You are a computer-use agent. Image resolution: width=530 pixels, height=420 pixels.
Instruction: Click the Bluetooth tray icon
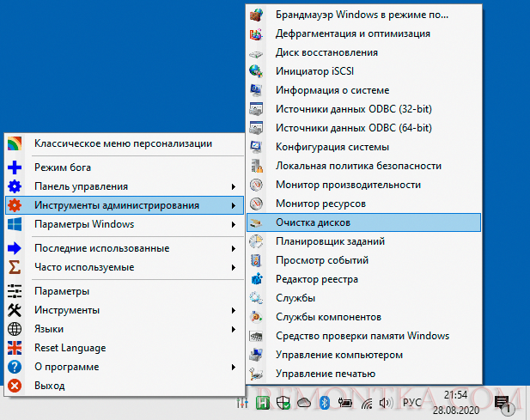pyautogui.click(x=325, y=403)
